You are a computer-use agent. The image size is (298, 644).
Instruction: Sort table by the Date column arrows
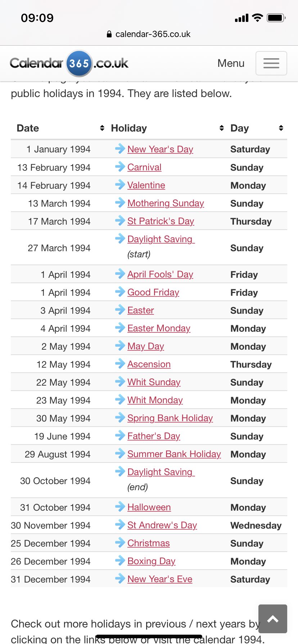click(102, 128)
